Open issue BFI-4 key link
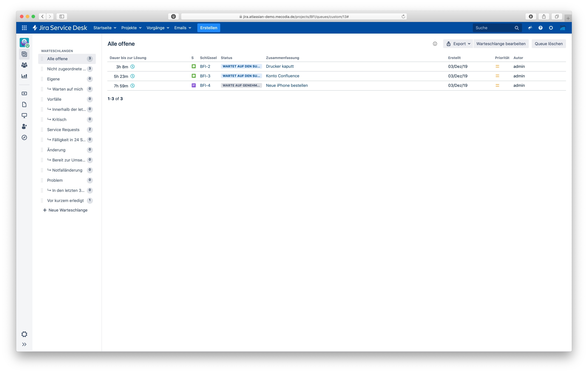Viewport: 588px width, 373px height. [205, 86]
